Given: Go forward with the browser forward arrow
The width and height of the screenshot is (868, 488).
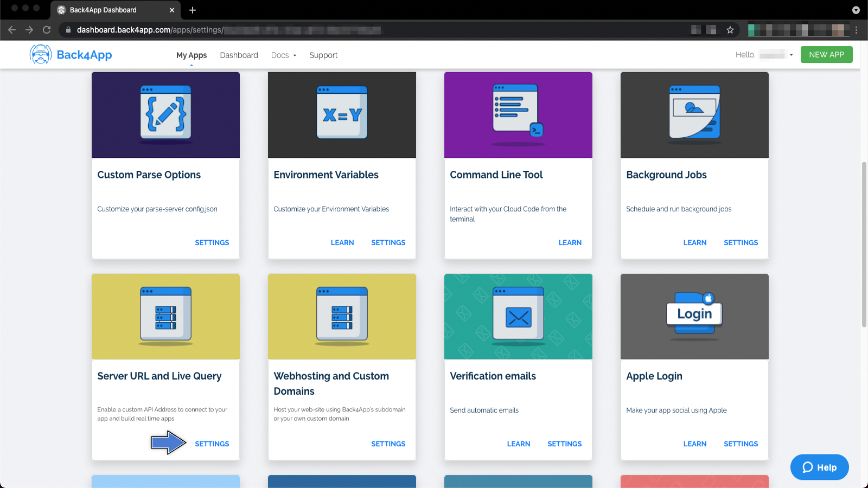Looking at the screenshot, I should (29, 30).
